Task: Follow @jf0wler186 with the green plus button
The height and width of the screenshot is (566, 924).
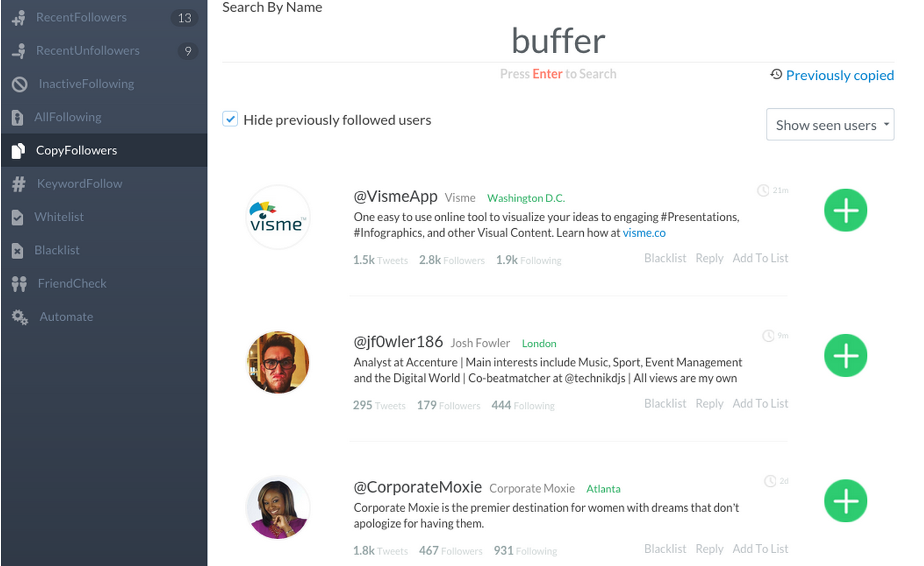Action: click(845, 356)
